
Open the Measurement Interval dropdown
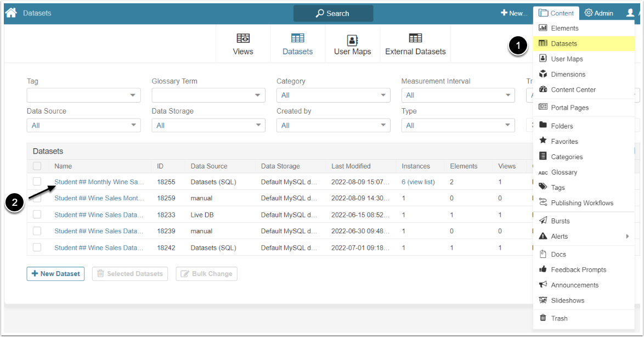[x=458, y=96]
